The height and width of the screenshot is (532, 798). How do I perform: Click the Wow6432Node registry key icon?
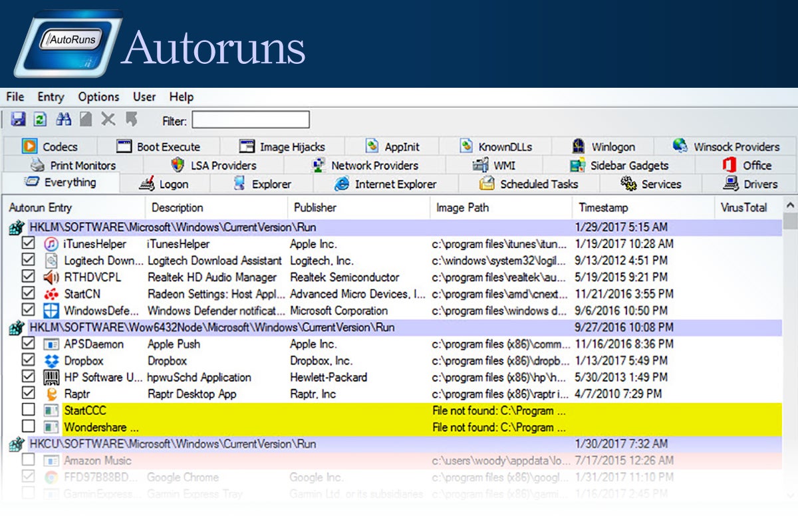pyautogui.click(x=16, y=327)
